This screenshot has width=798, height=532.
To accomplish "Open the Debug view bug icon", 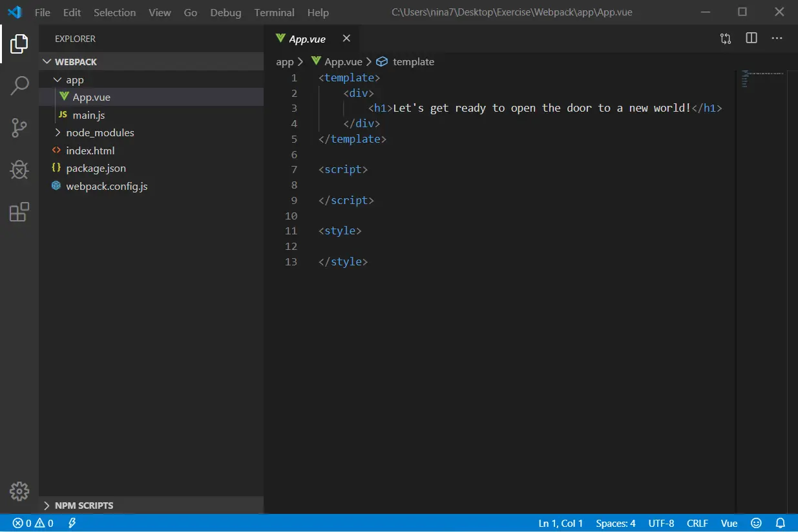I will (x=19, y=170).
